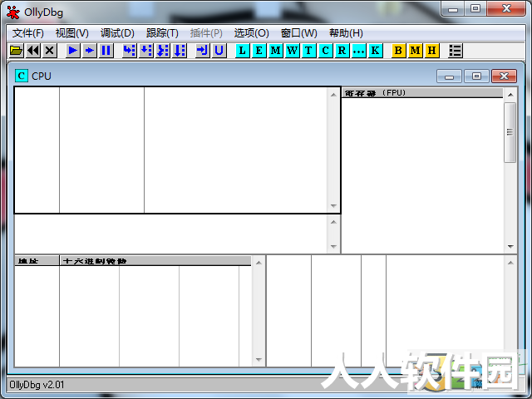
Task: Open the 窗口(W) menu
Action: [x=299, y=33]
